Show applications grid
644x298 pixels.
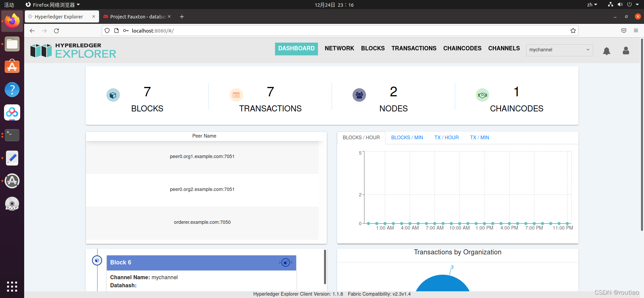pos(12,286)
